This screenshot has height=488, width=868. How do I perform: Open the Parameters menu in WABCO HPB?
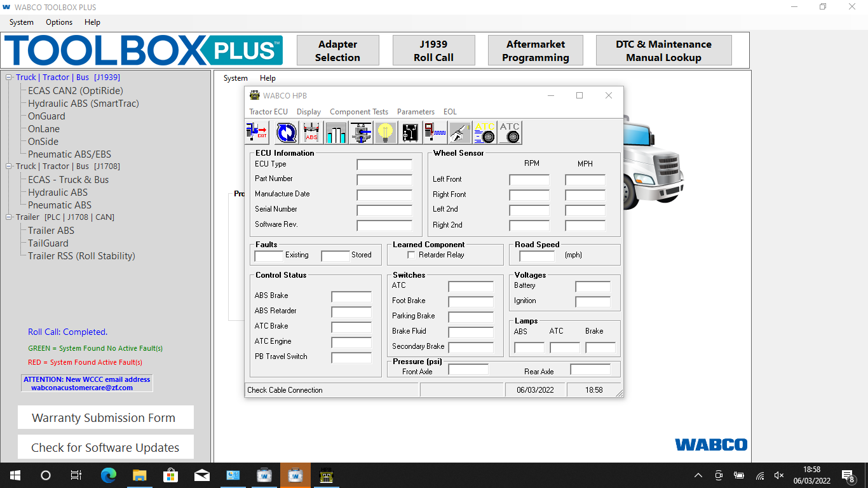point(416,112)
